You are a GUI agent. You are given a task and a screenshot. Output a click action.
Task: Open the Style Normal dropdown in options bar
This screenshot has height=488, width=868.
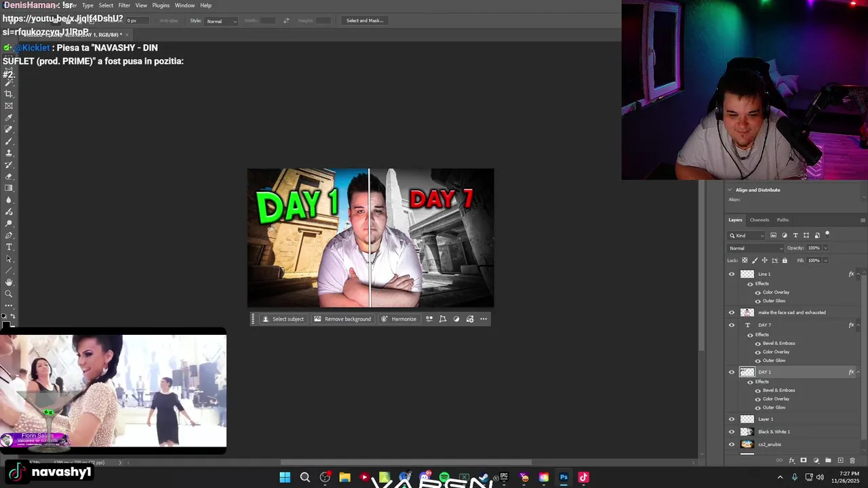point(222,21)
